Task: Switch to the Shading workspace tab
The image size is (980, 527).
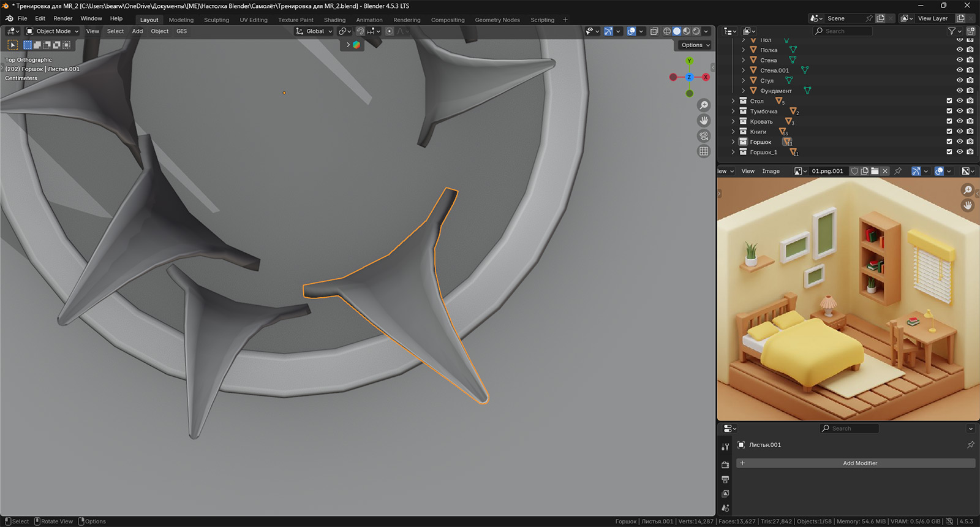Action: point(334,20)
